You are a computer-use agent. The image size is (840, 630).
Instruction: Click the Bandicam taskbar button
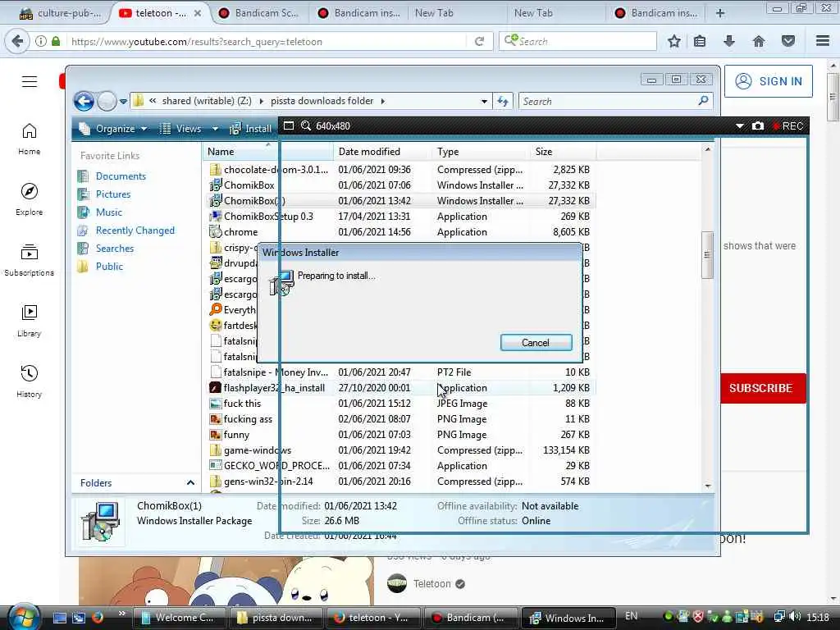tap(470, 618)
